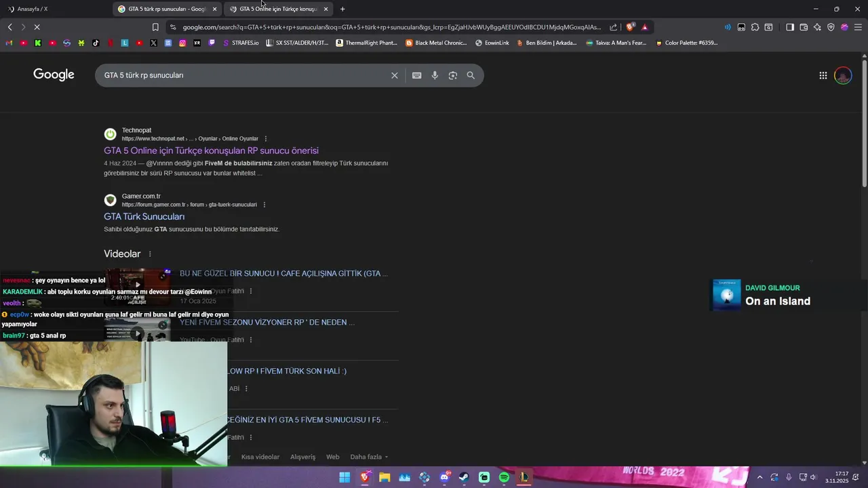This screenshot has width=868, height=488.
Task: Open the X bookmark in bookmarks bar
Action: click(154, 43)
